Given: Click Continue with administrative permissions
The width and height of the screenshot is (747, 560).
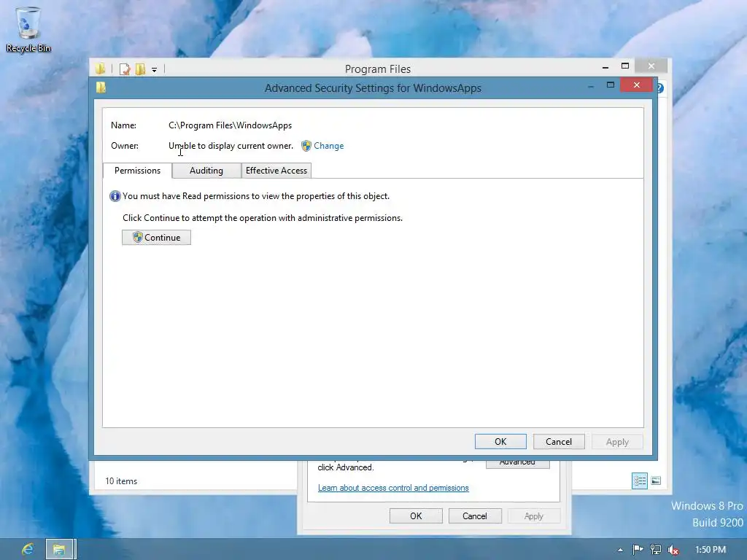Looking at the screenshot, I should [156, 238].
